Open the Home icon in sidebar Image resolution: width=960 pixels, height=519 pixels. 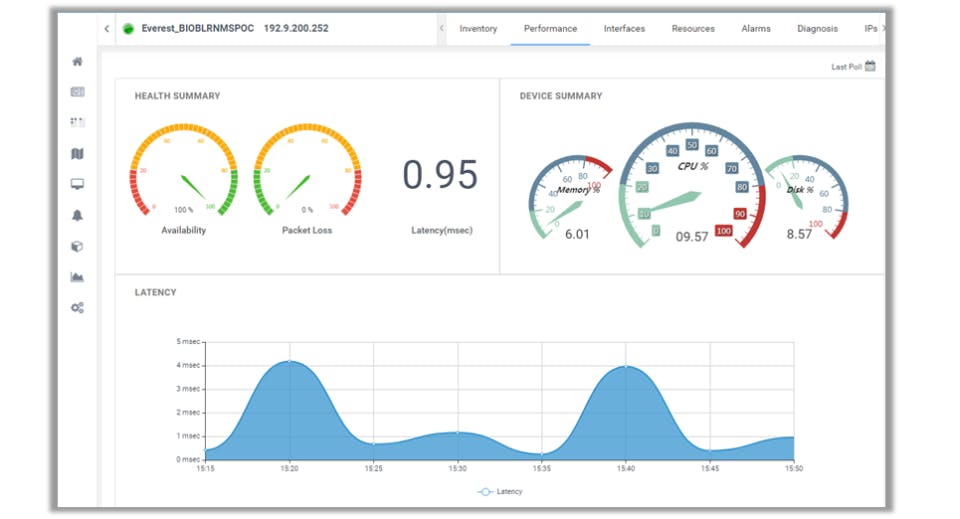click(77, 61)
